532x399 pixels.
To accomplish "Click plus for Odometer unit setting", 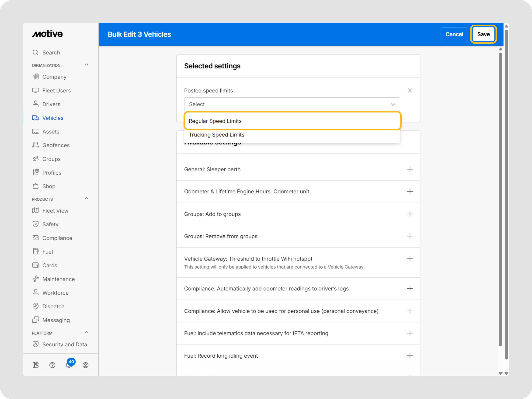I will click(x=410, y=192).
